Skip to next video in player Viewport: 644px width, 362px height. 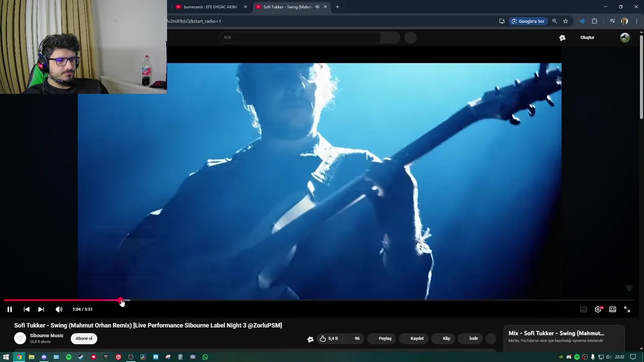[41, 309]
